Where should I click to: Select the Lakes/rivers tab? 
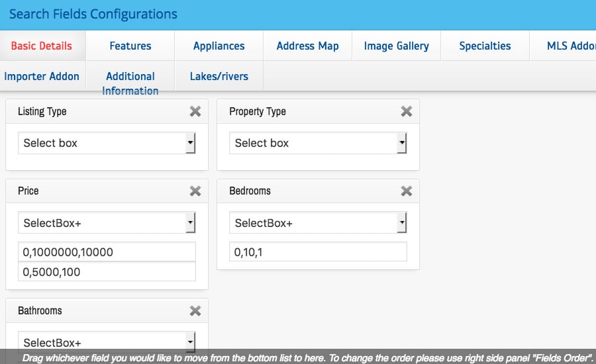(x=219, y=76)
